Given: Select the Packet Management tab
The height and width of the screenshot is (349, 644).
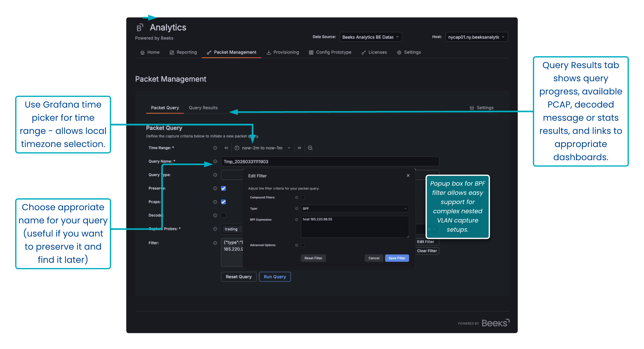Looking at the screenshot, I should coord(234,52).
